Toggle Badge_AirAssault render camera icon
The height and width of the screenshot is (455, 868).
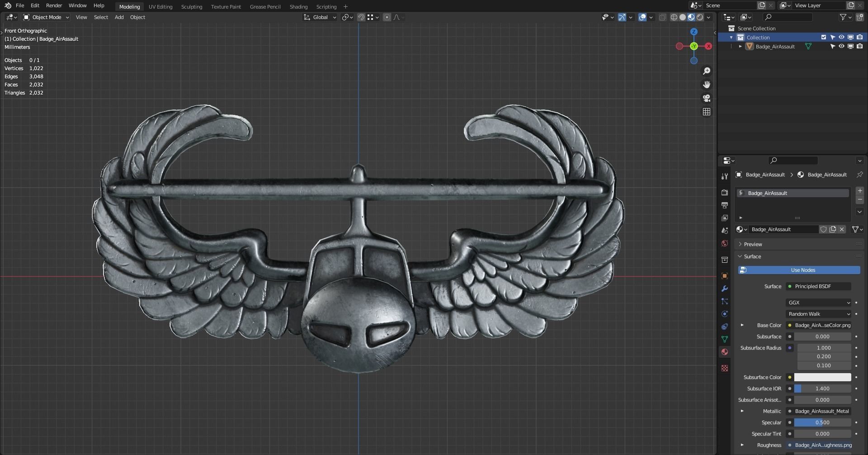click(859, 46)
